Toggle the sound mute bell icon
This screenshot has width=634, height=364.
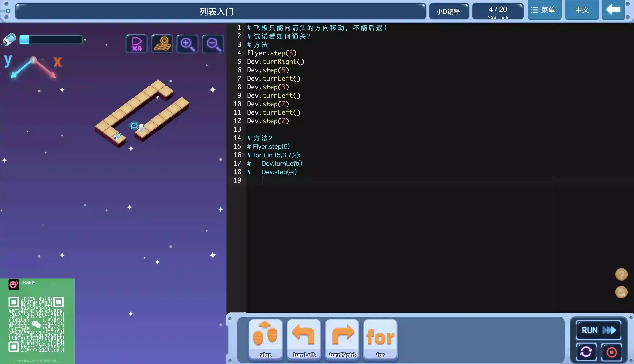point(621,292)
